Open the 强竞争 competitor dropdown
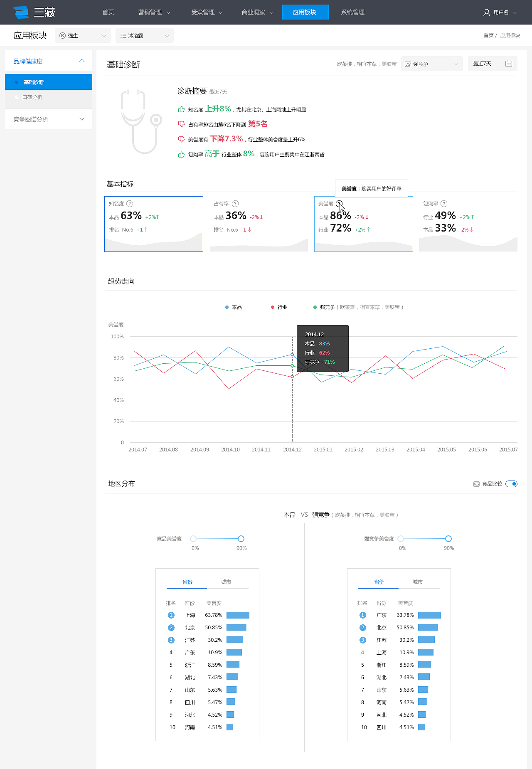Viewport: 532px width, 769px height. [x=432, y=64]
